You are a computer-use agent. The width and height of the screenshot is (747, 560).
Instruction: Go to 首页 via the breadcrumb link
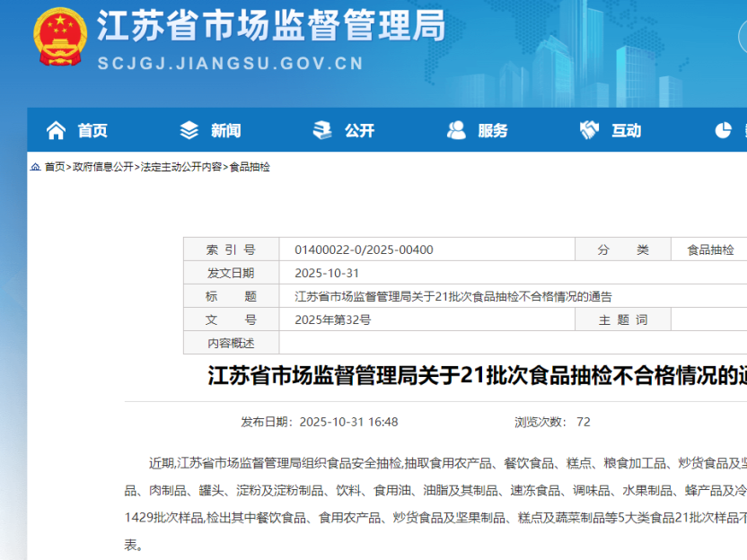click(55, 167)
